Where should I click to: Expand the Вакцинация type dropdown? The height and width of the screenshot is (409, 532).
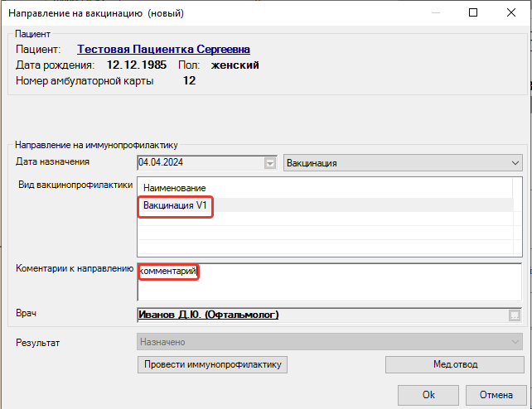pos(403,163)
